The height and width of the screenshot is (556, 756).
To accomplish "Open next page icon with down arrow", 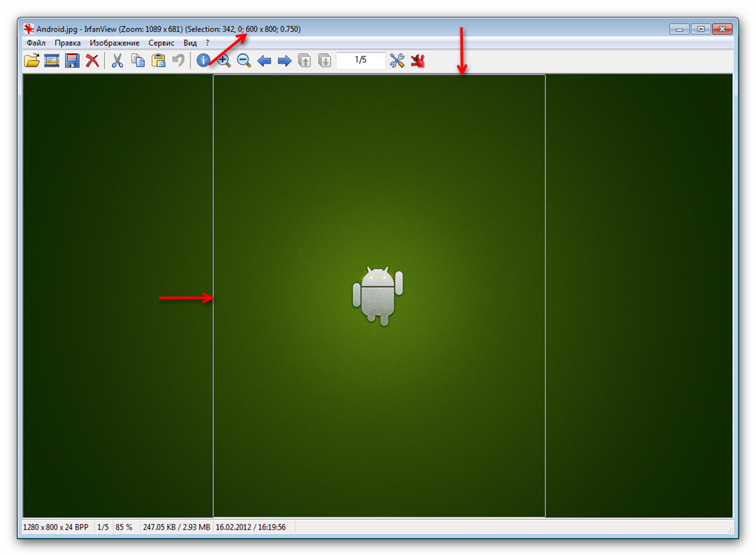I will pos(325,61).
